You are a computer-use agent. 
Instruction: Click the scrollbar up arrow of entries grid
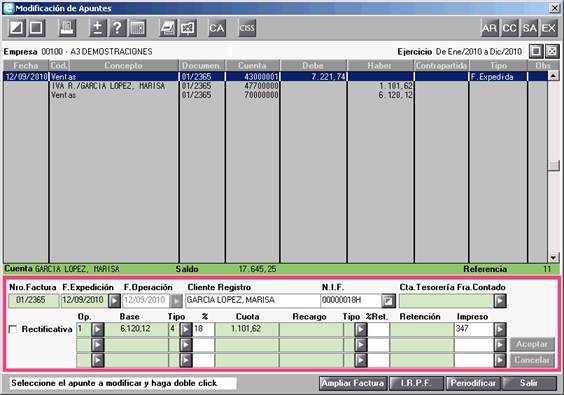pos(553,76)
